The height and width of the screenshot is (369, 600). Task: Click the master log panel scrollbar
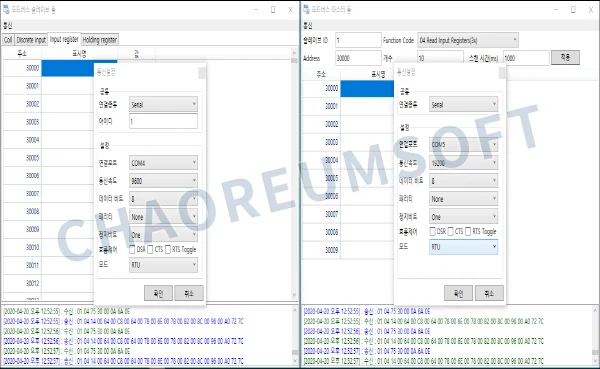tap(595, 335)
